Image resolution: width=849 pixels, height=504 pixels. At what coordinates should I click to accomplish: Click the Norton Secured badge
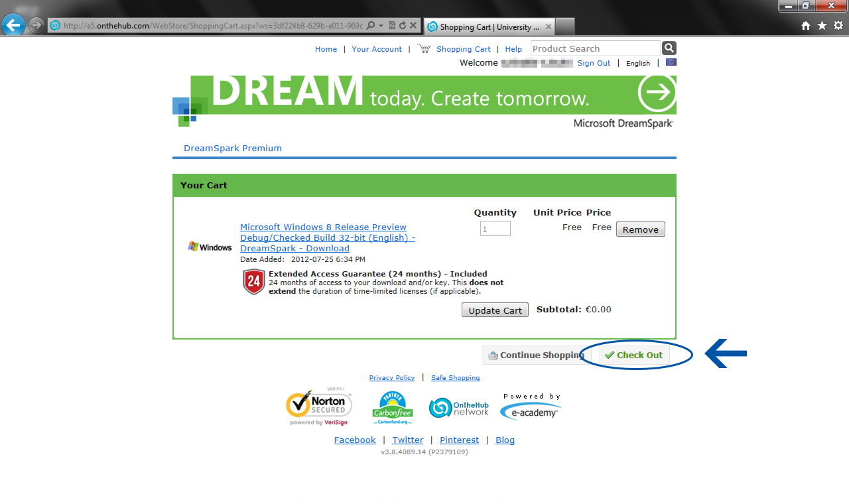(319, 407)
